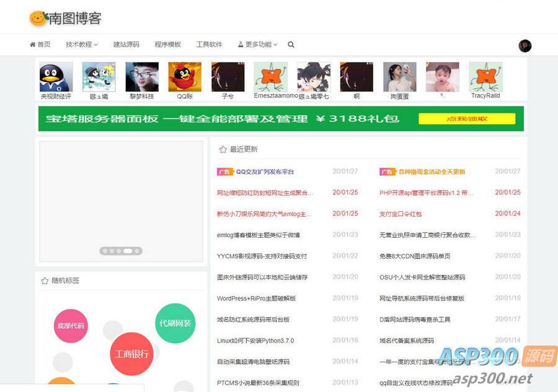Image resolution: width=558 pixels, height=392 pixels.
Task: Click the 宝塔服务器面板 green banner
Action: (281, 119)
